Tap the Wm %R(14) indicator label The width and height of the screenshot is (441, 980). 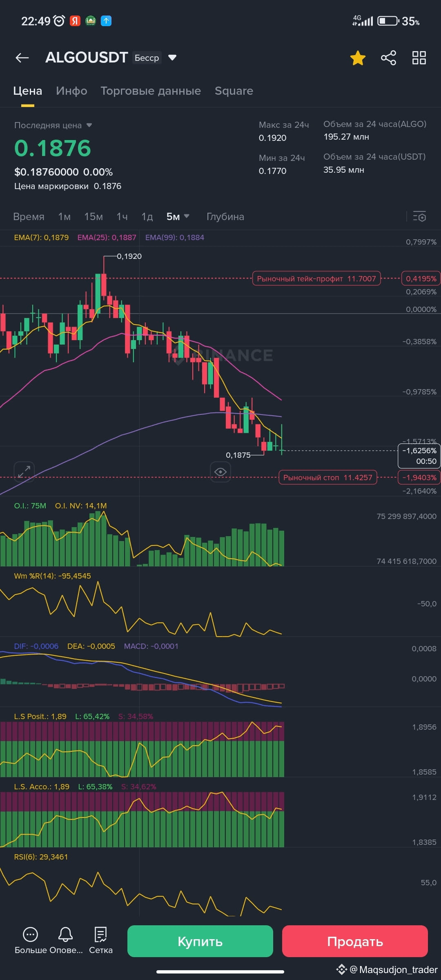point(53,576)
